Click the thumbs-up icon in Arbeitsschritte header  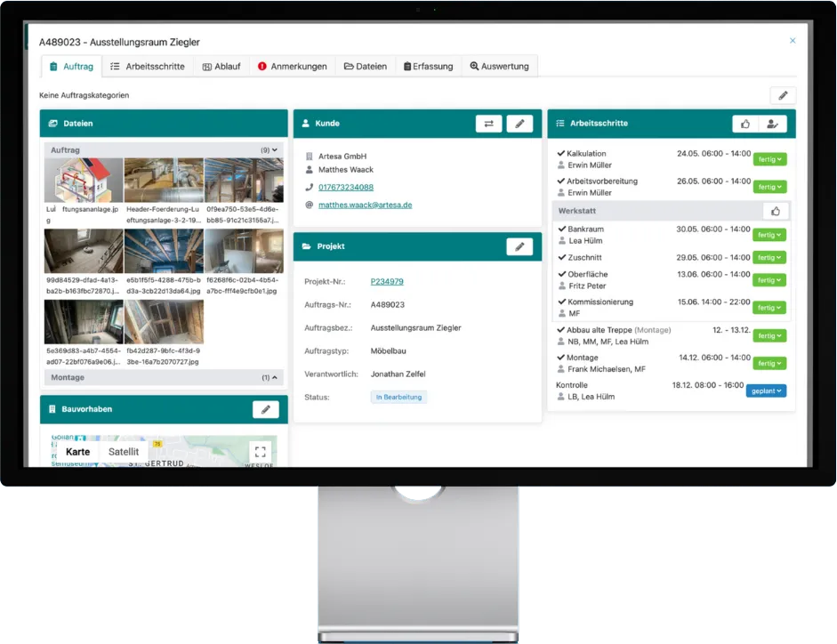tap(745, 124)
